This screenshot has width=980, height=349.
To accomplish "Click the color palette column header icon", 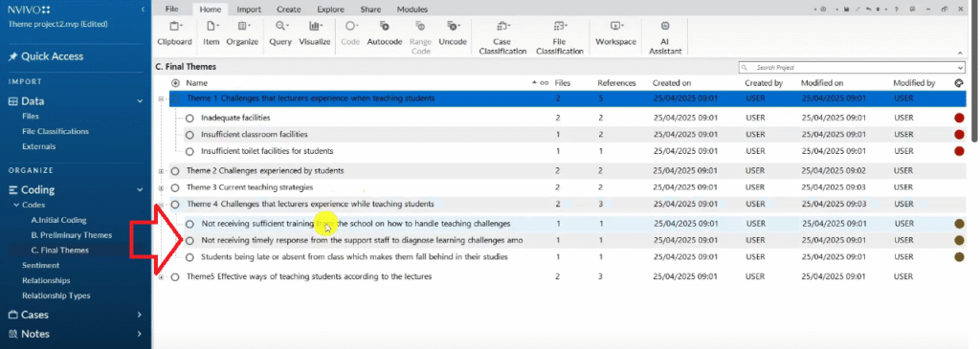I will click(959, 82).
